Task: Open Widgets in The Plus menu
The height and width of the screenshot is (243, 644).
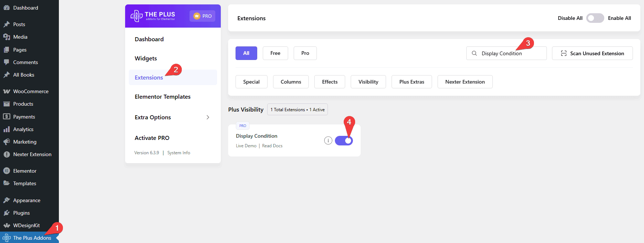Action: (x=146, y=58)
